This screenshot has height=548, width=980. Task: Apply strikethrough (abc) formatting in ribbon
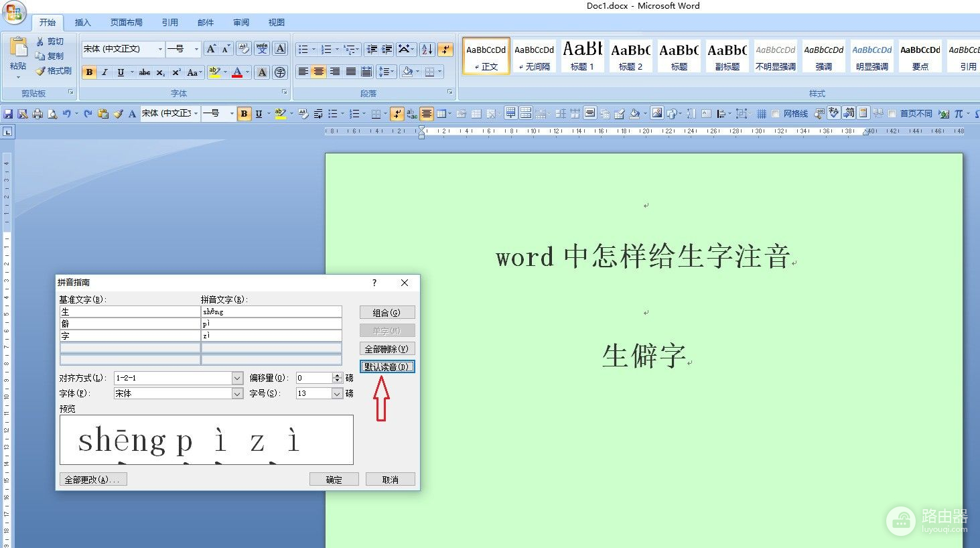coord(144,72)
